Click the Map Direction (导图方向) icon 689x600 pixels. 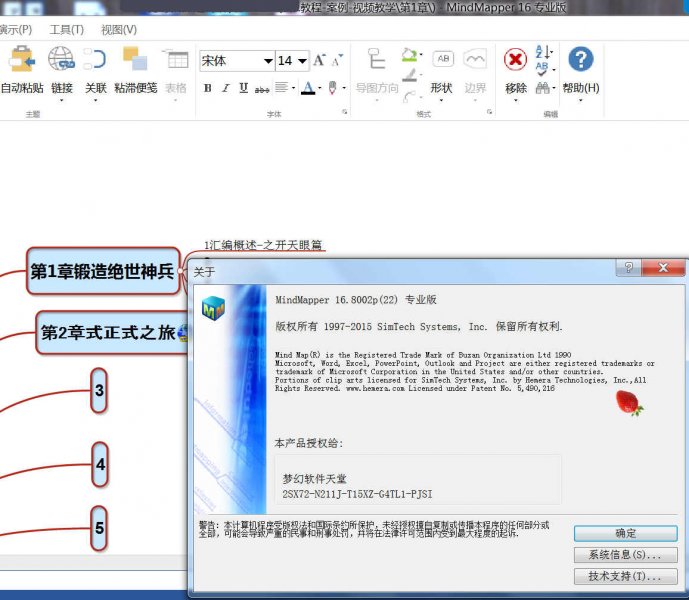(x=376, y=58)
